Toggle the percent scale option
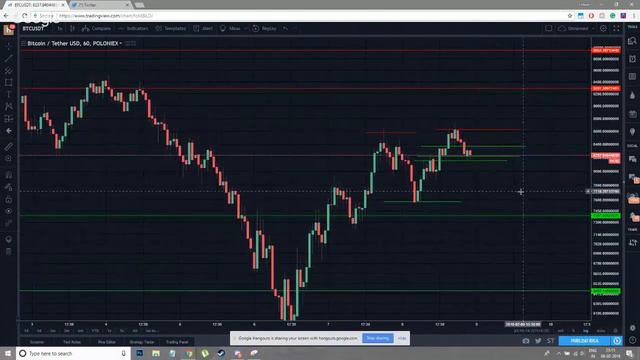Screen dimensions: 640x360 (573, 331)
